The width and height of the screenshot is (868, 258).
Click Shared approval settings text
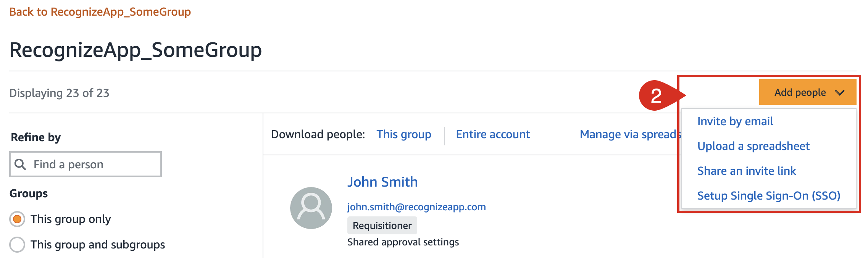tap(403, 242)
